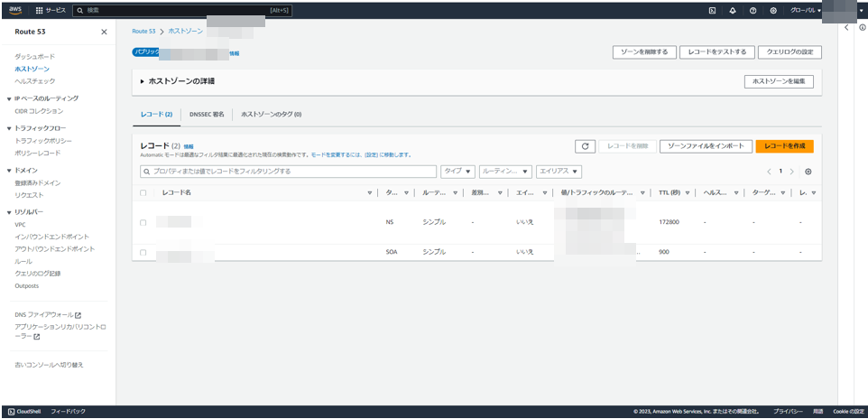The width and height of the screenshot is (868, 419).
Task: Close the Route 53 side navigation
Action: point(104,33)
